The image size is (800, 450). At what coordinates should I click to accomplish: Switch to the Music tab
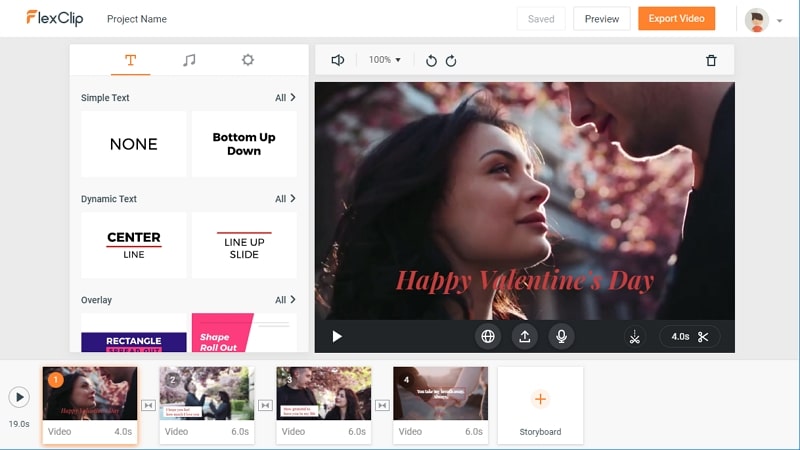(189, 60)
